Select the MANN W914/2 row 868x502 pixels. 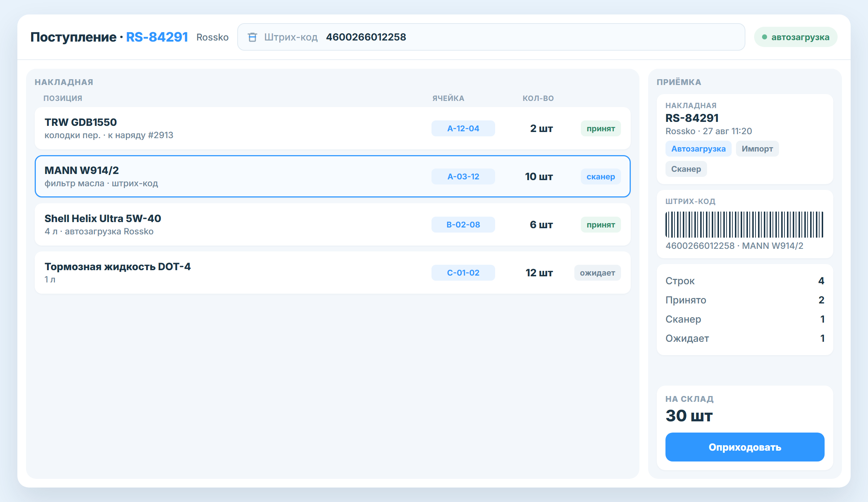(332, 176)
